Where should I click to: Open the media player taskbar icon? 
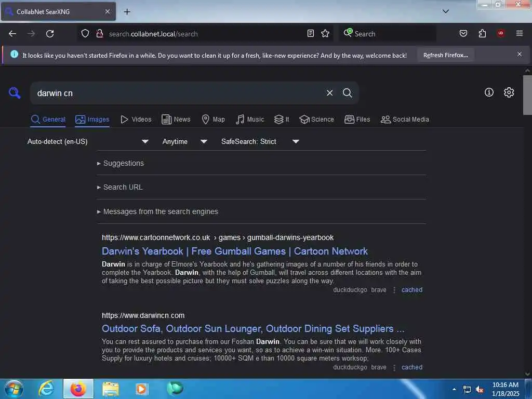click(x=141, y=389)
